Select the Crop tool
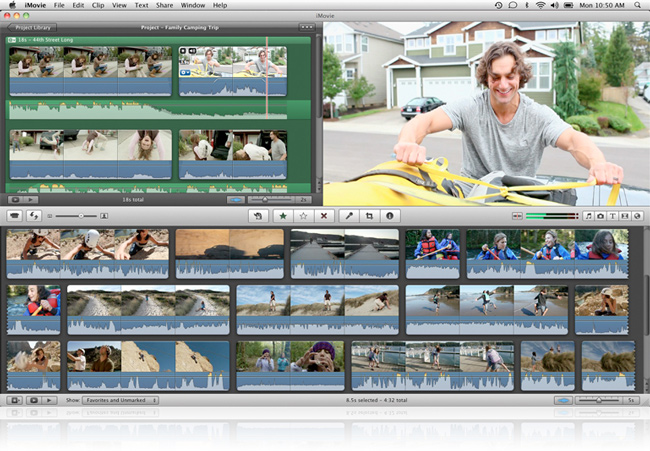The width and height of the screenshot is (650, 451). pos(369,215)
